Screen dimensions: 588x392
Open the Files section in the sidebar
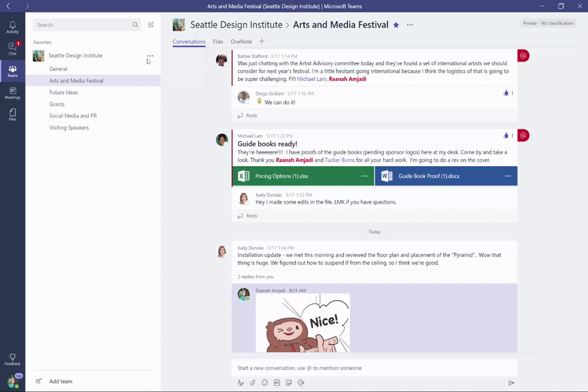click(x=12, y=114)
